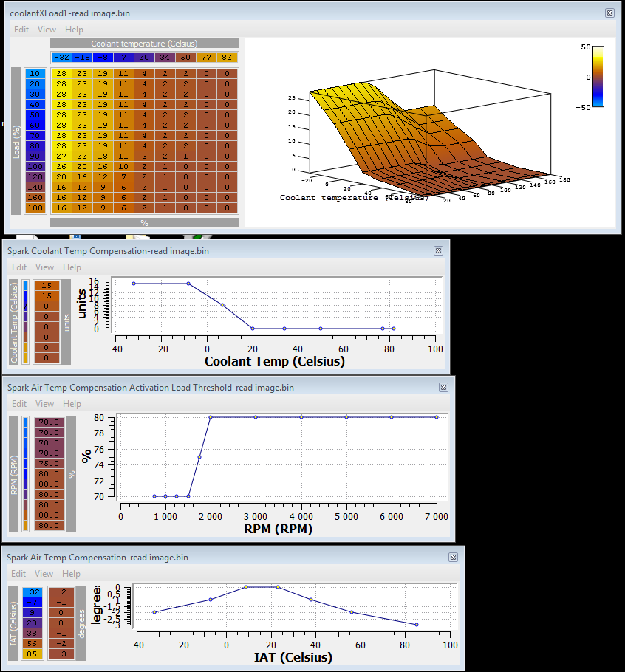Select the 82 coolant temperature column header

pos(227,58)
